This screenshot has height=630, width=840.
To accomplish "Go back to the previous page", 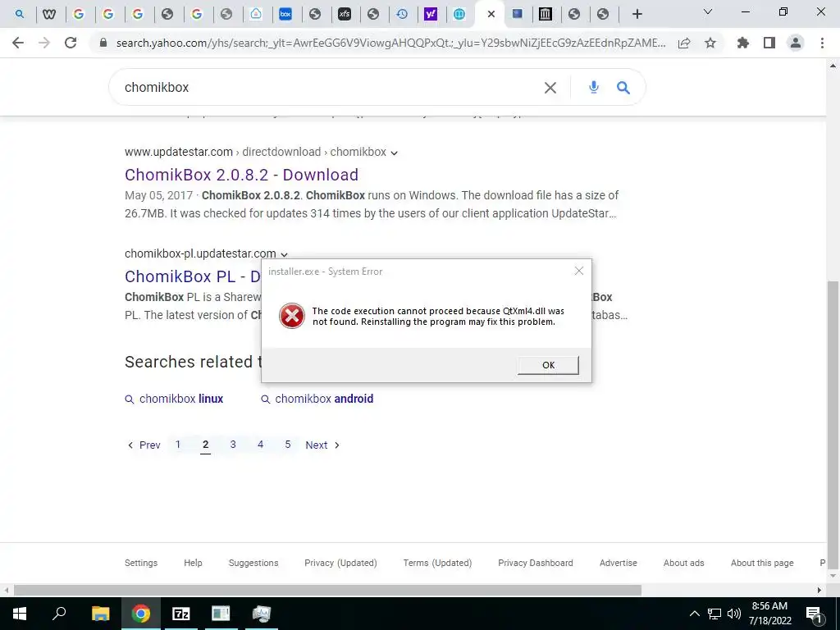I will pyautogui.click(x=18, y=43).
